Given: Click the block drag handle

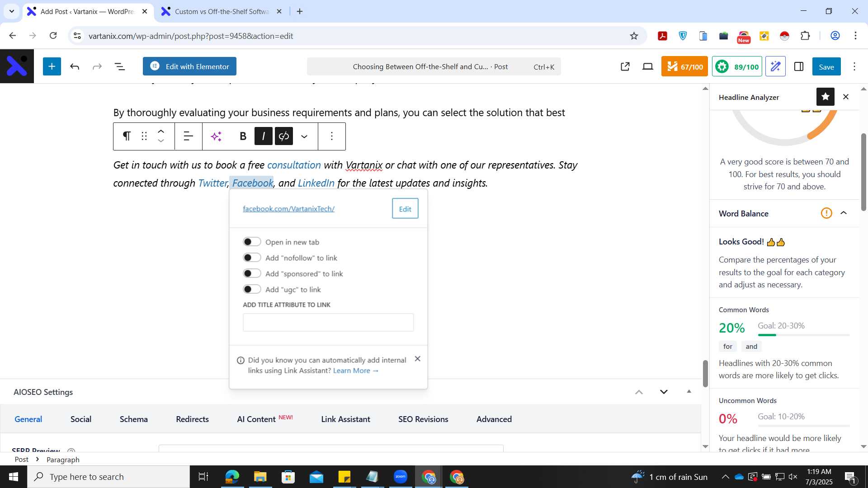Looking at the screenshot, I should [144, 136].
